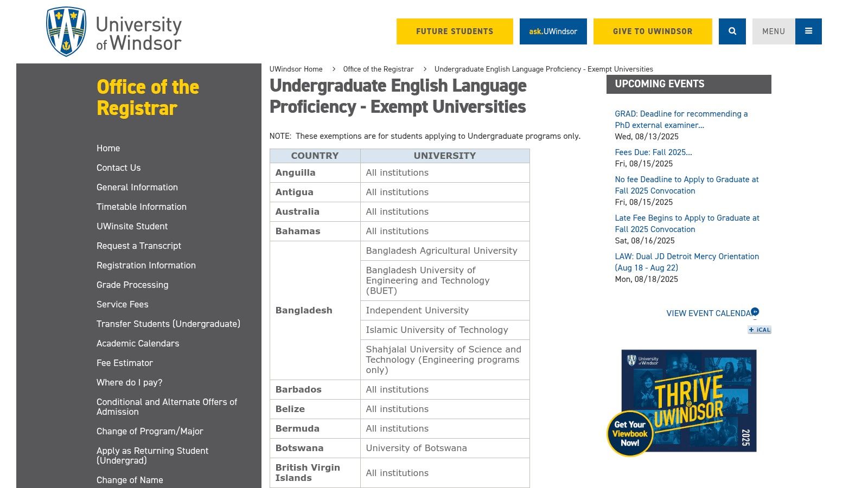Click the University of Windsor shield logo

[x=66, y=31]
